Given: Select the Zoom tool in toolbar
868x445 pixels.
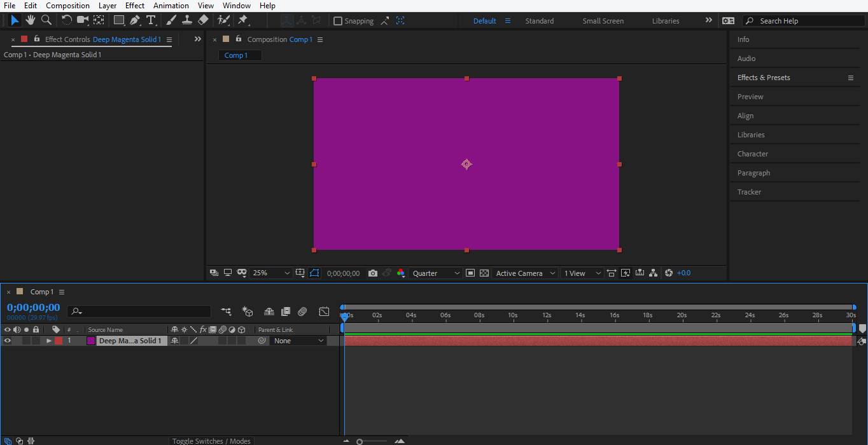Looking at the screenshot, I should point(46,20).
